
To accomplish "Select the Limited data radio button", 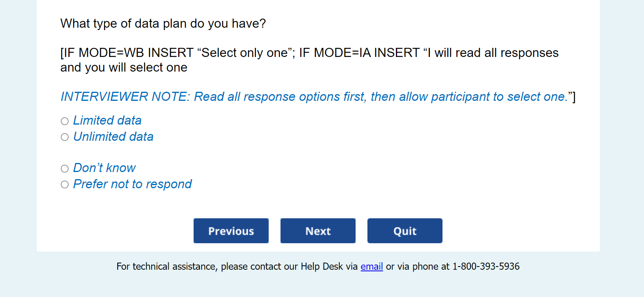I will click(x=65, y=121).
